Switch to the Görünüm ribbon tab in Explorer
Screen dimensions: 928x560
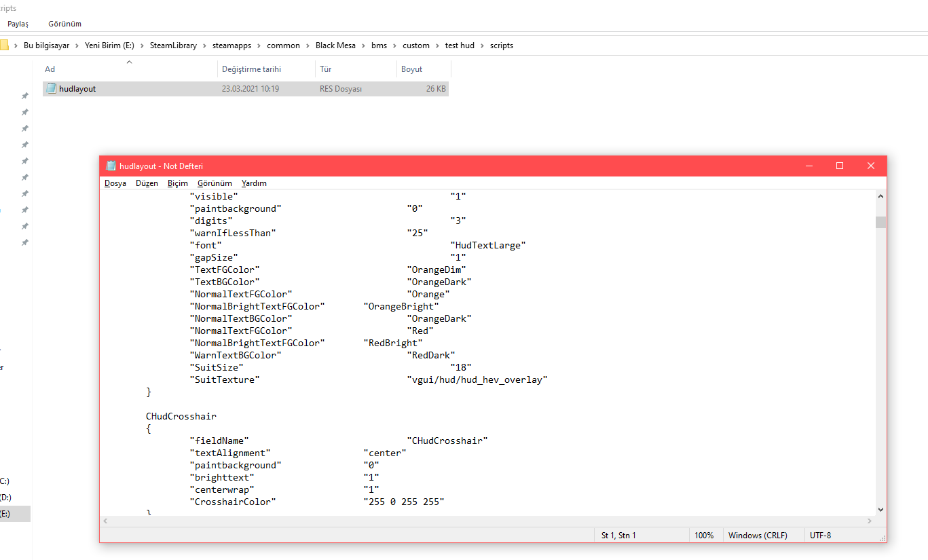64,24
